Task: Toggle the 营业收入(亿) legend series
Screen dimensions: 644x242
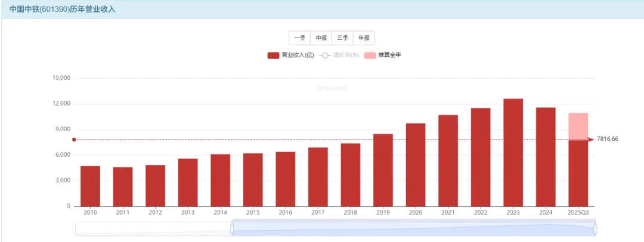Action: tap(290, 55)
